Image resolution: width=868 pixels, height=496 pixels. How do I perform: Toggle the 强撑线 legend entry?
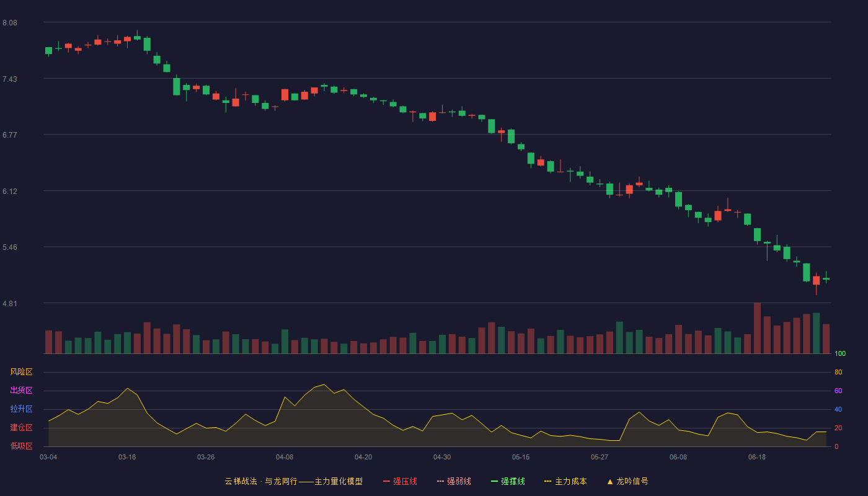[508, 481]
